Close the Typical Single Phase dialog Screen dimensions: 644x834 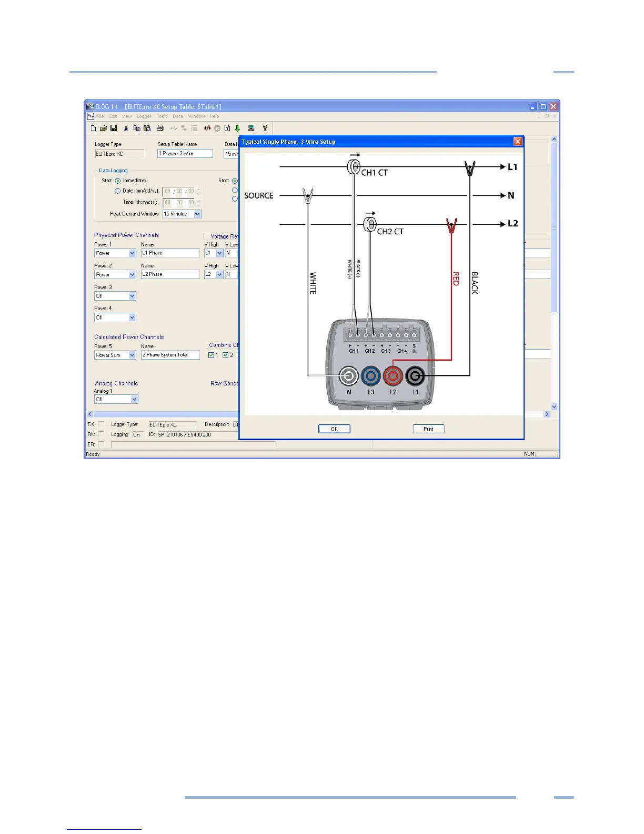click(x=518, y=141)
